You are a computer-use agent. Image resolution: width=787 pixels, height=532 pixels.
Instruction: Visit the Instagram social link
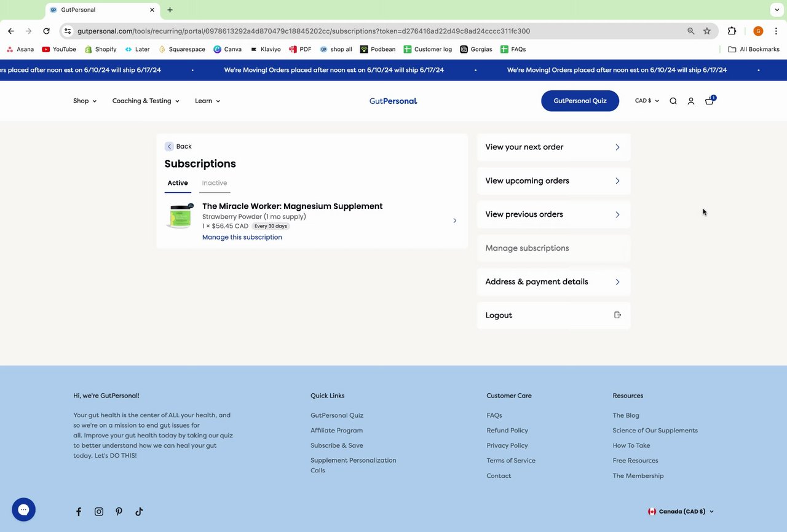click(99, 512)
